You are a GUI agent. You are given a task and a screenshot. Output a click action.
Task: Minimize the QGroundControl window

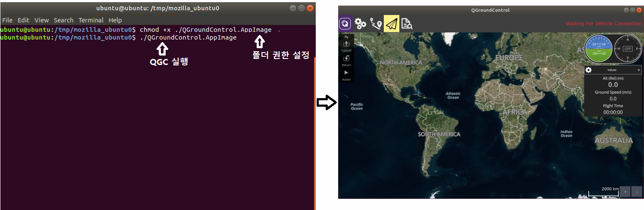click(x=627, y=10)
